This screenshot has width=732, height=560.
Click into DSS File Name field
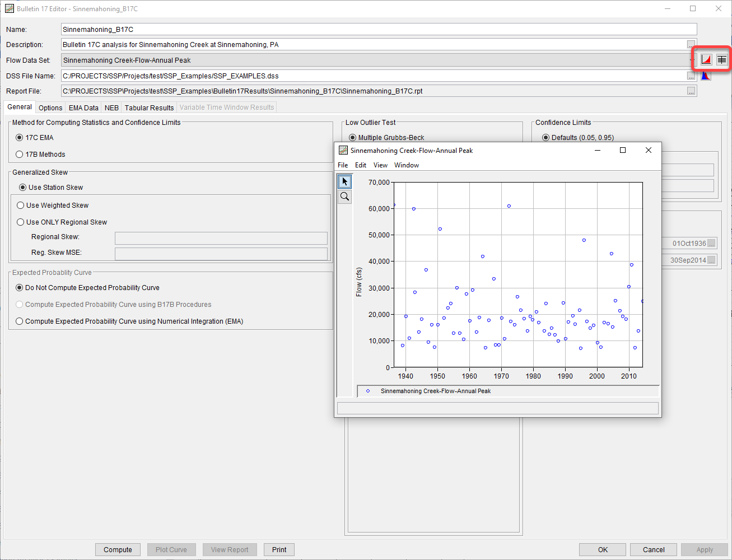[x=374, y=76]
